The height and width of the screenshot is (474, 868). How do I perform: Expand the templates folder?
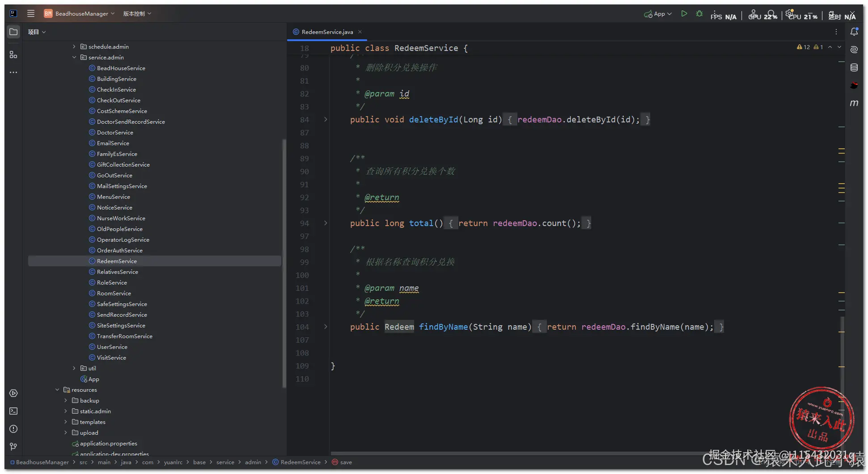[x=66, y=422]
